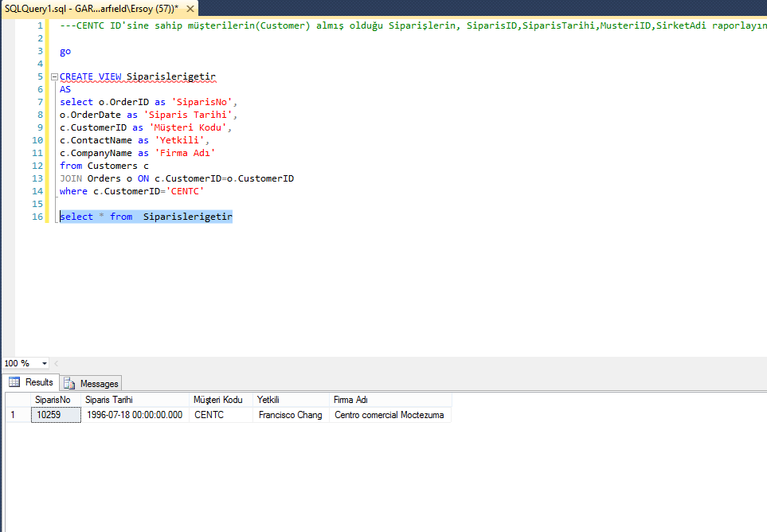767x532 pixels.
Task: Collapse the CREATE VIEW code block
Action: [x=54, y=76]
